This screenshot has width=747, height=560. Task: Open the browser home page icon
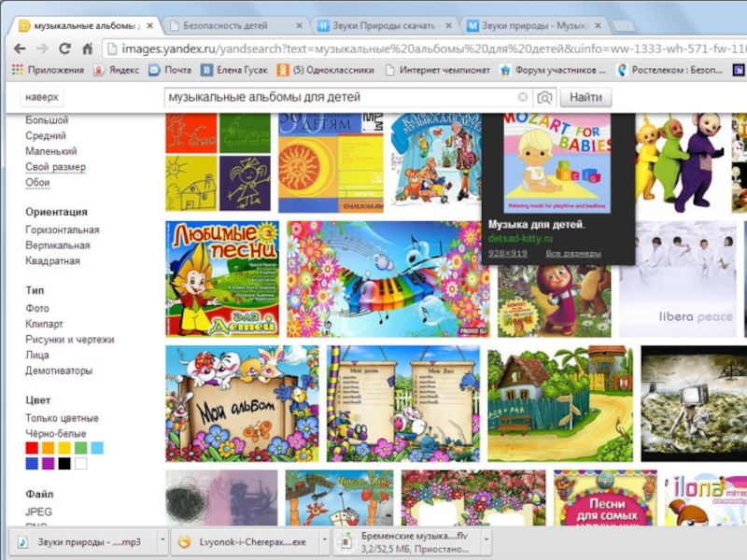87,49
